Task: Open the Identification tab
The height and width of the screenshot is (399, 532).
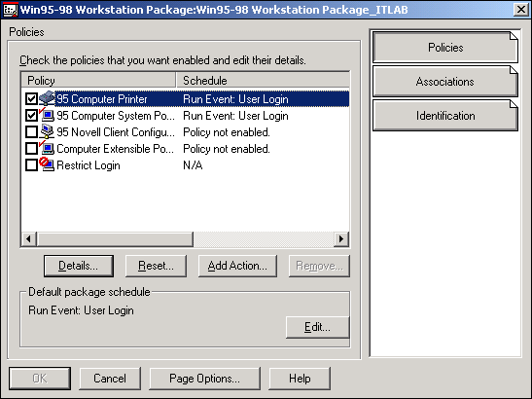Action: tap(445, 116)
